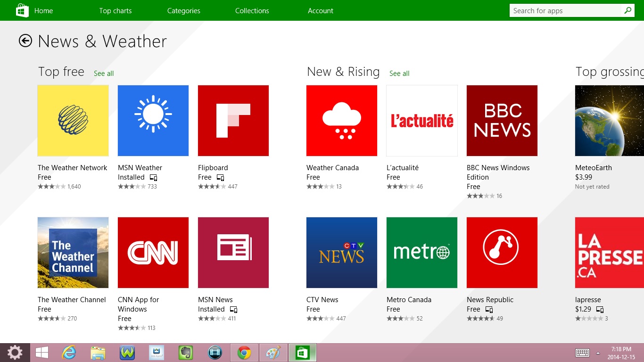
Task: Open the film-strip video app in taskbar
Action: 215,353
